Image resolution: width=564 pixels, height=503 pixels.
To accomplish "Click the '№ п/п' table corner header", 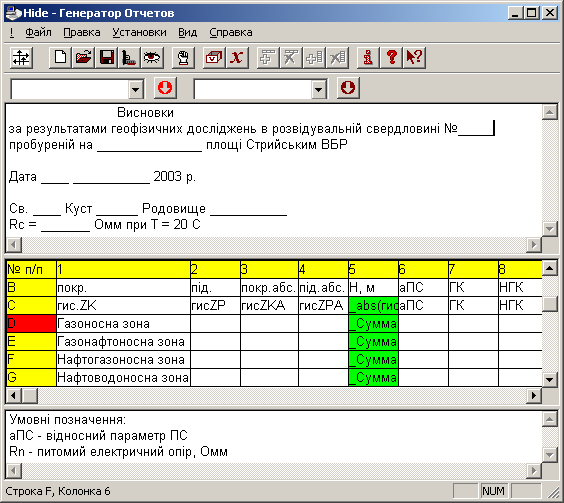I will tap(31, 269).
